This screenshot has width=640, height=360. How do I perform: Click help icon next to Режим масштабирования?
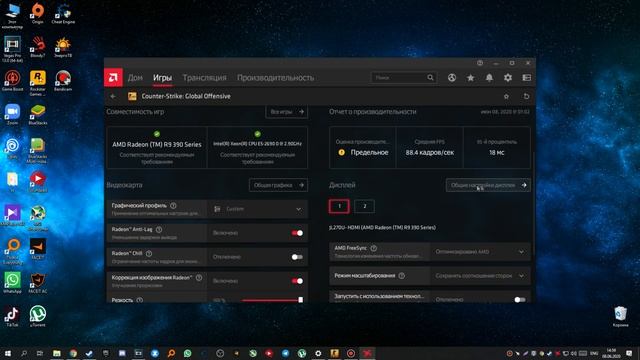coord(402,276)
